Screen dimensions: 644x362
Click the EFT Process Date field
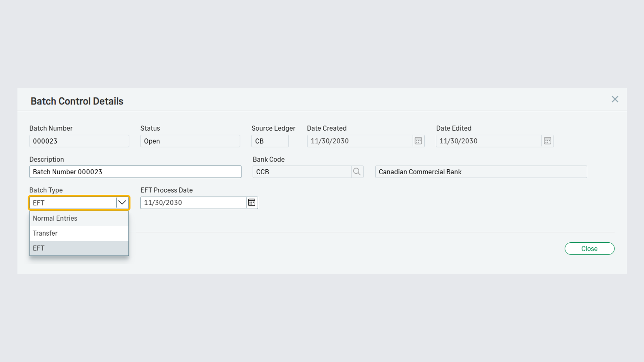coord(193,202)
